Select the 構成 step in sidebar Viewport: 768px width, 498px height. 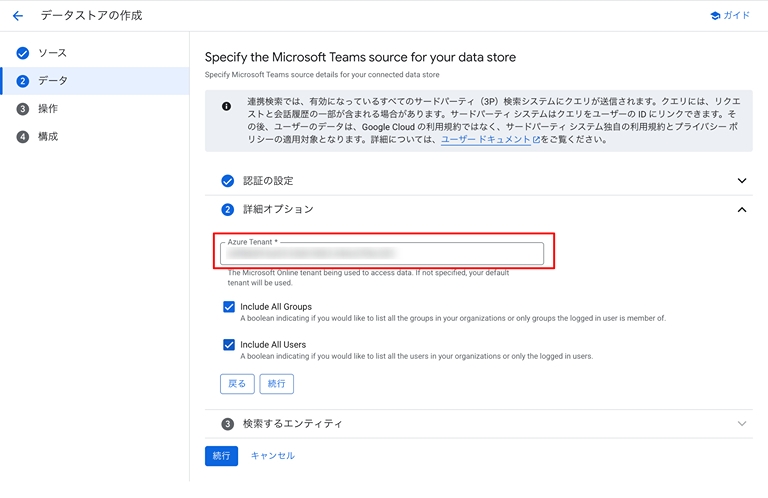[x=48, y=137]
